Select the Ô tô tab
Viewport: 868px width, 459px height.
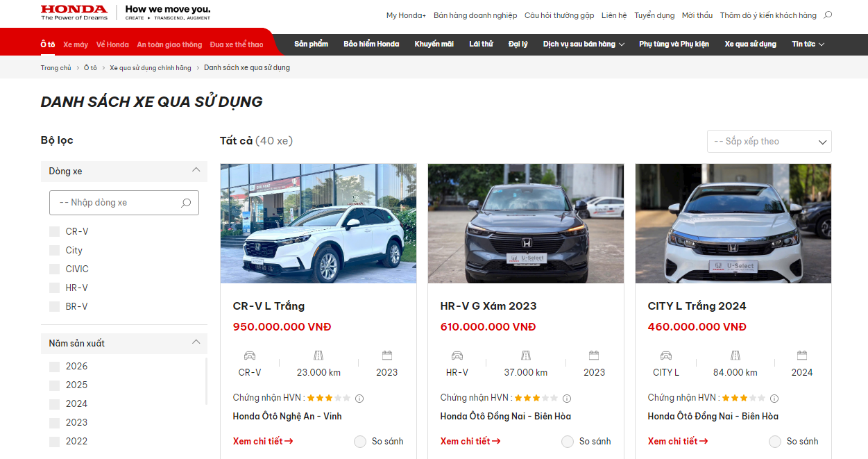(48, 44)
